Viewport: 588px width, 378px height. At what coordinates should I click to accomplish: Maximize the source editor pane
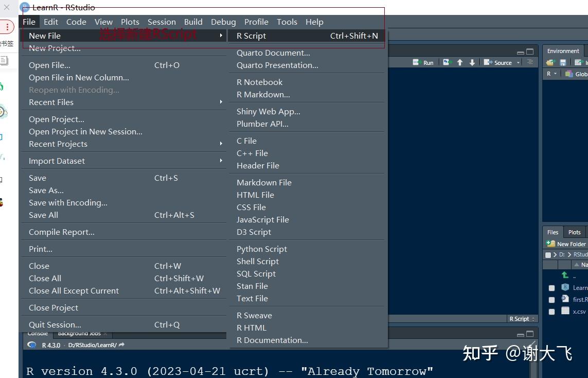click(530, 52)
